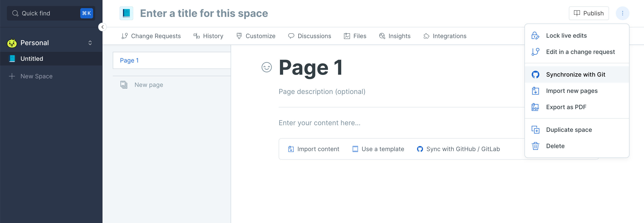The image size is (644, 223).
Task: Click the Duplicate space icon
Action: tap(535, 130)
